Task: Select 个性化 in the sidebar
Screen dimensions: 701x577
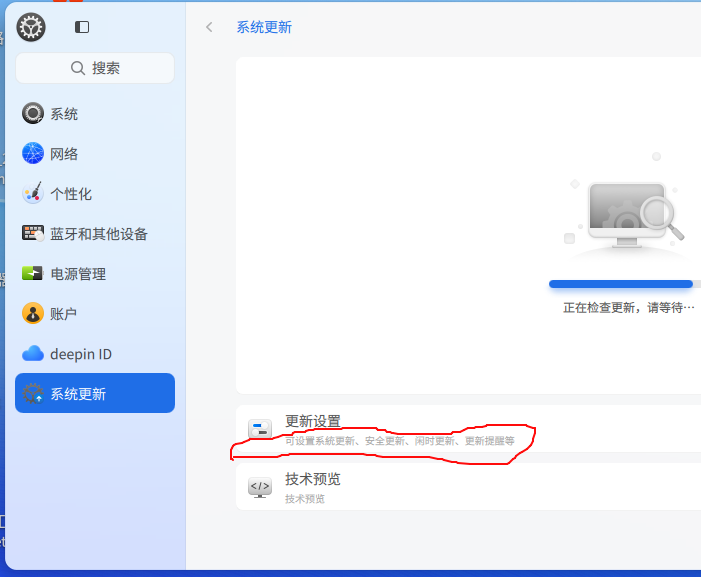Action: click(95, 193)
